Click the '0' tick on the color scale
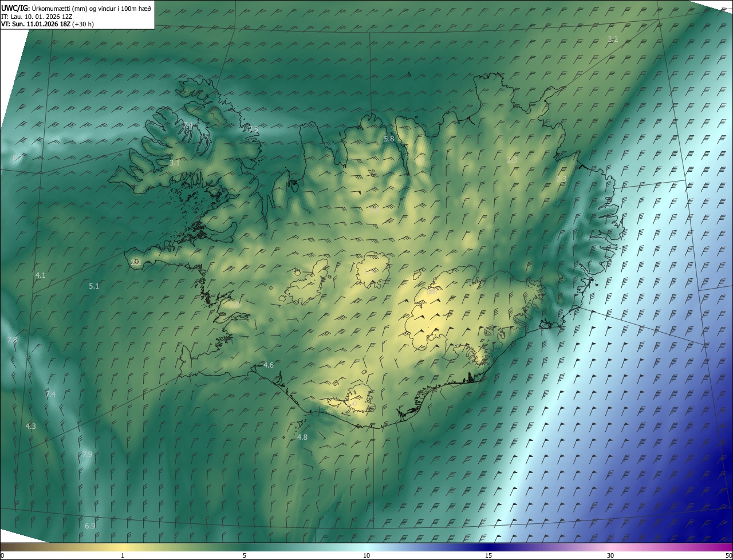This screenshot has height=560, width=733. pyautogui.click(x=2, y=555)
